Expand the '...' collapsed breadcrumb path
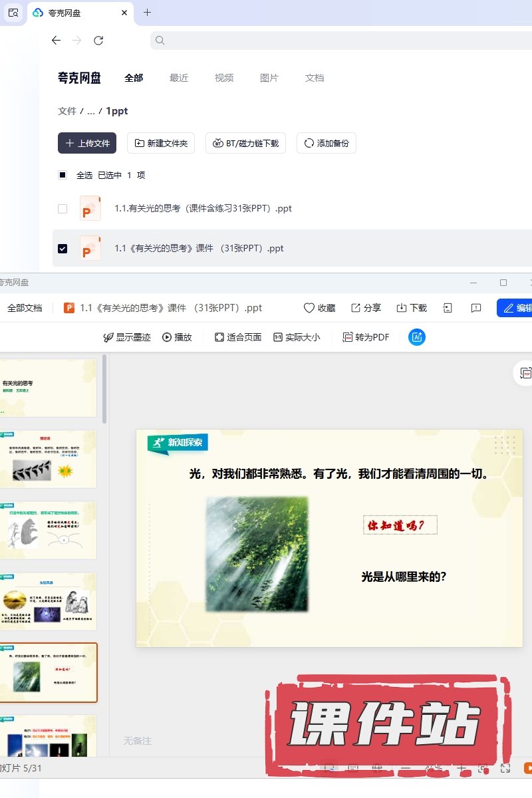Viewport: 532px width, 798px height. pos(91,111)
